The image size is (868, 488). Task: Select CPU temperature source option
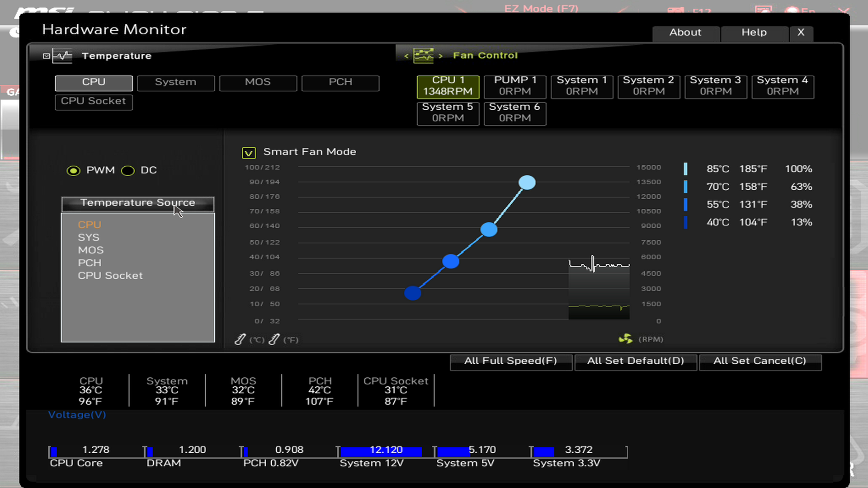90,225
